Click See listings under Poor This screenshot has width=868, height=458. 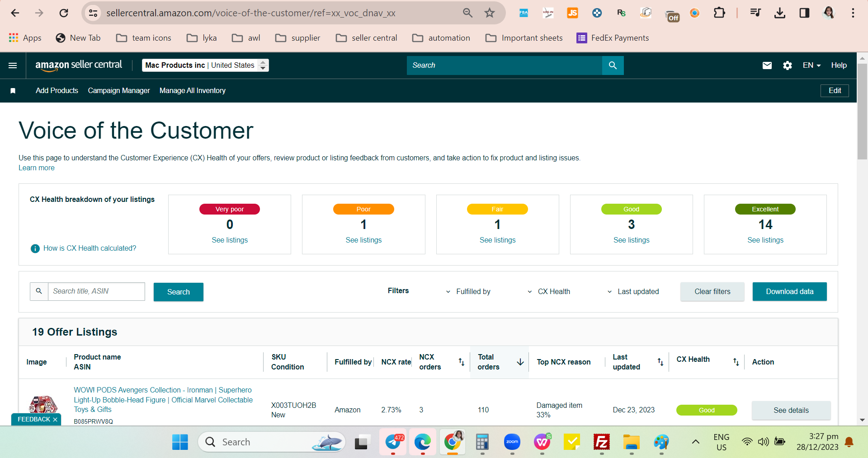363,240
